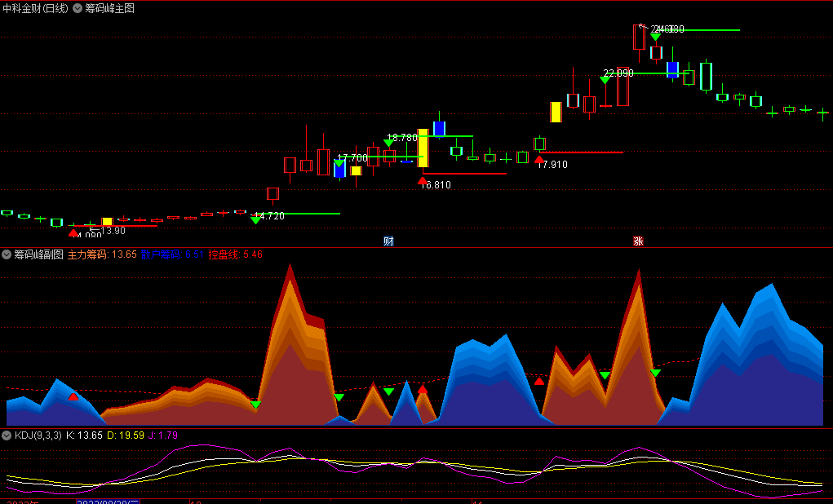Viewport: 833px width, 504px height.
Task: Click green sell arrow at 17.700
Action: tap(339, 162)
